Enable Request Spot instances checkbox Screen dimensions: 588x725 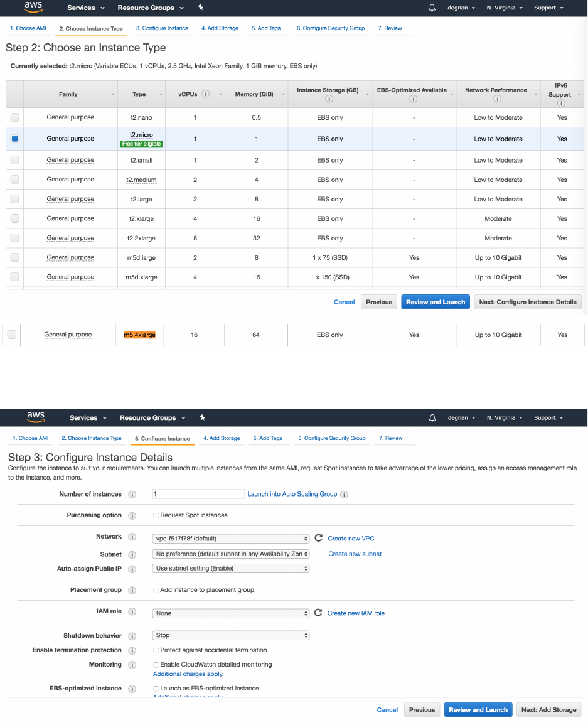(x=156, y=515)
